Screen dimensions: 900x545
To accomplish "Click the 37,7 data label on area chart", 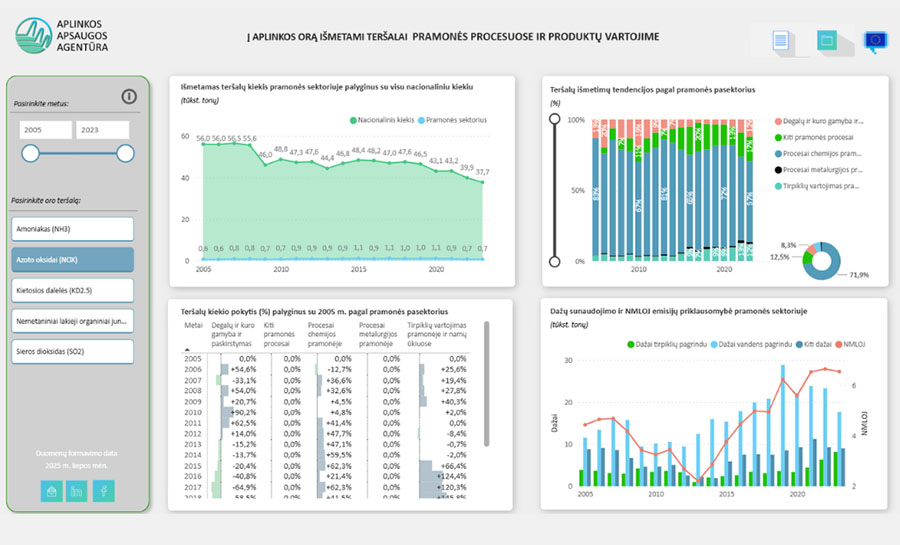I will (x=483, y=172).
